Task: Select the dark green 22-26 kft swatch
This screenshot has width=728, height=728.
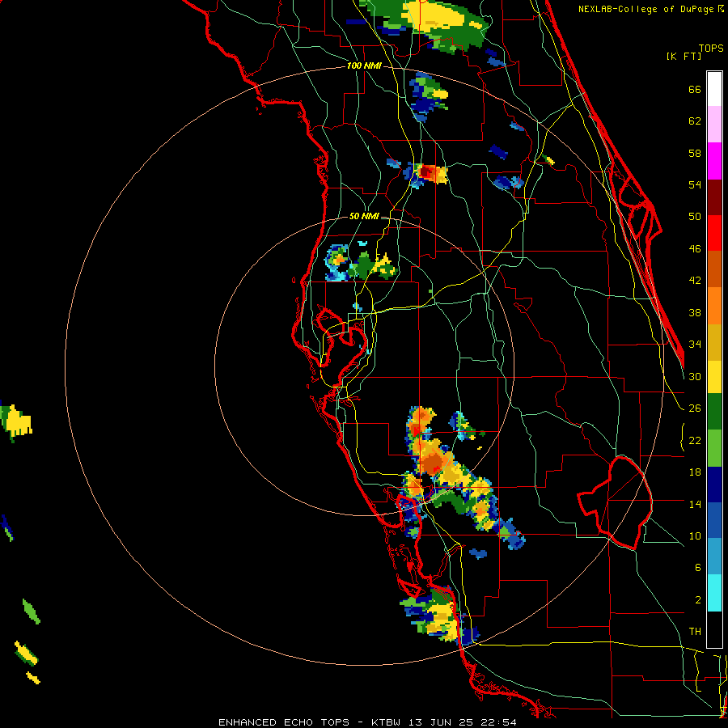Action: [714, 412]
